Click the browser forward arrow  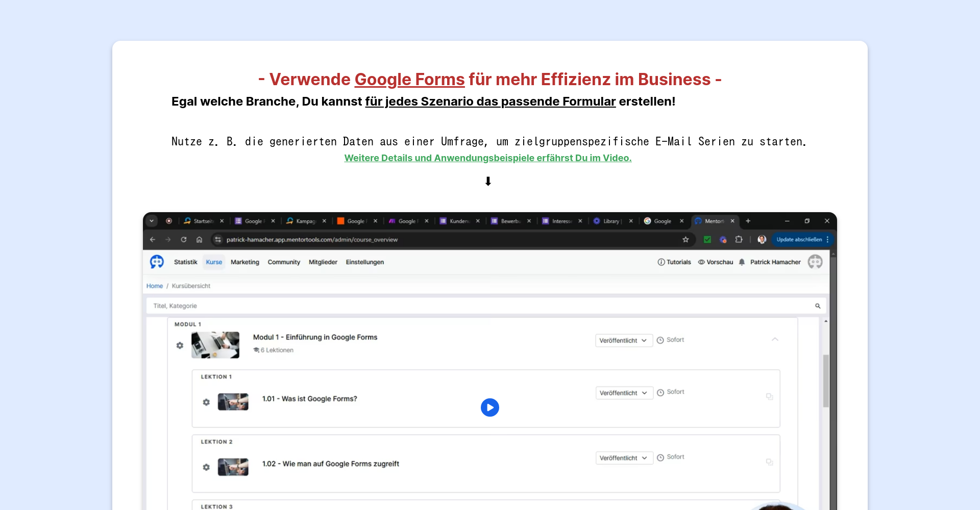168,239
